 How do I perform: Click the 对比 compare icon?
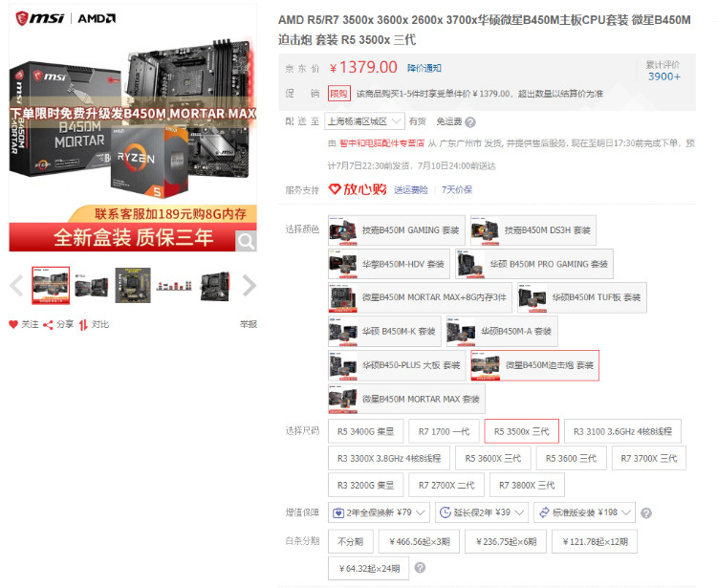pyautogui.click(x=83, y=325)
